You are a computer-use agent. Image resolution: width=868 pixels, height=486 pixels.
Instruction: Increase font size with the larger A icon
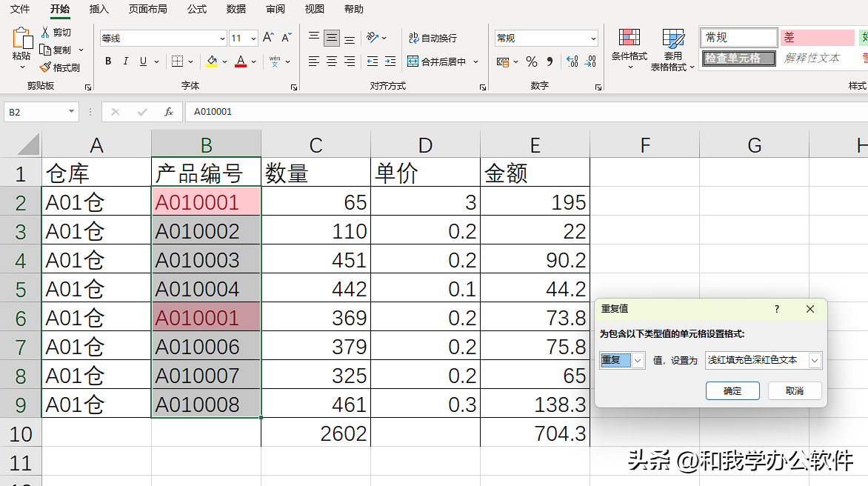tap(269, 38)
